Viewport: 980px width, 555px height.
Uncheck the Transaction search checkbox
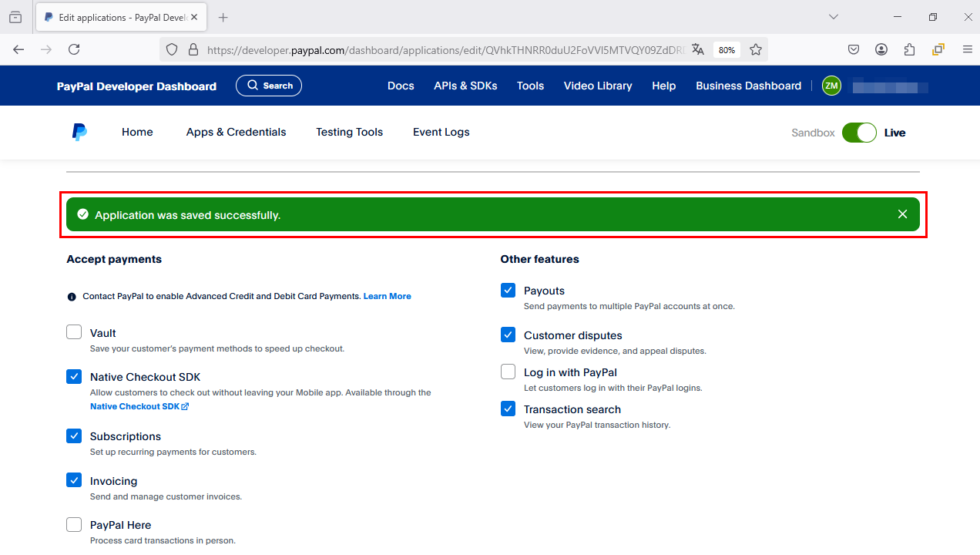click(x=508, y=409)
